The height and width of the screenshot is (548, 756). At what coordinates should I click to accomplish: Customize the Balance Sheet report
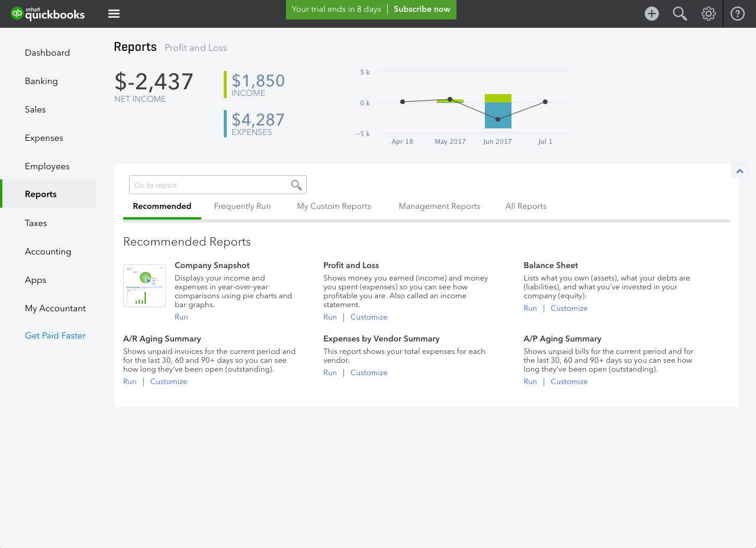point(569,308)
